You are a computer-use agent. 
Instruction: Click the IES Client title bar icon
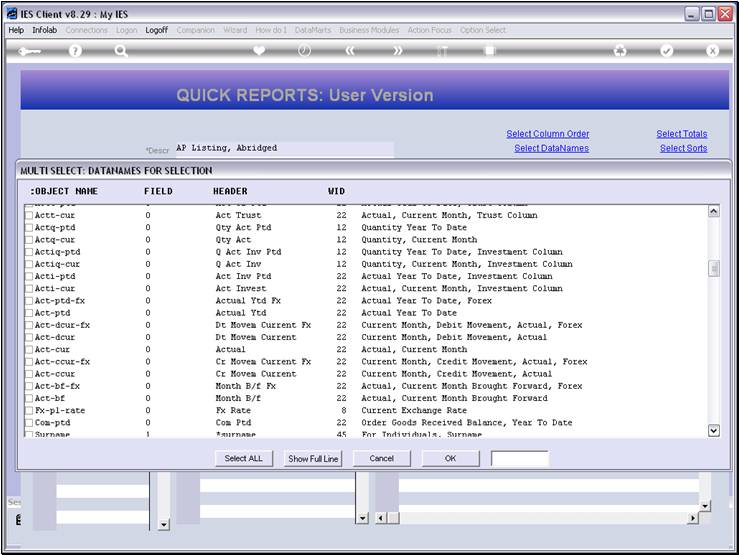(12, 14)
